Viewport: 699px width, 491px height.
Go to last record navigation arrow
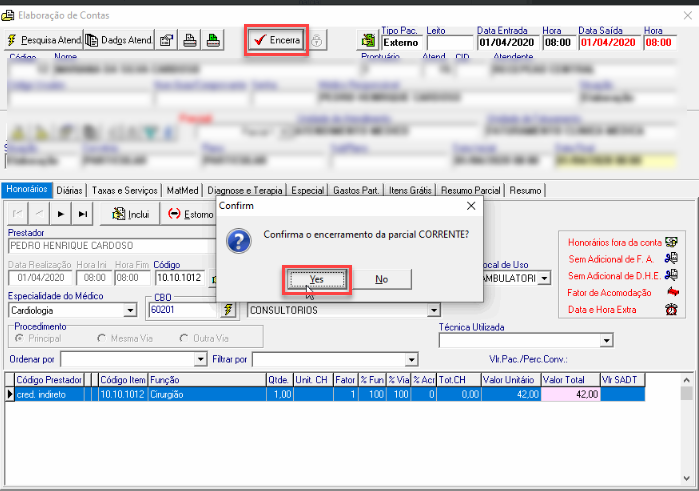(x=82, y=214)
